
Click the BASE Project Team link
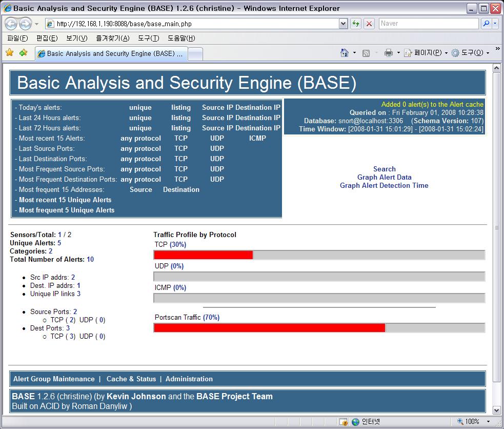coord(234,397)
